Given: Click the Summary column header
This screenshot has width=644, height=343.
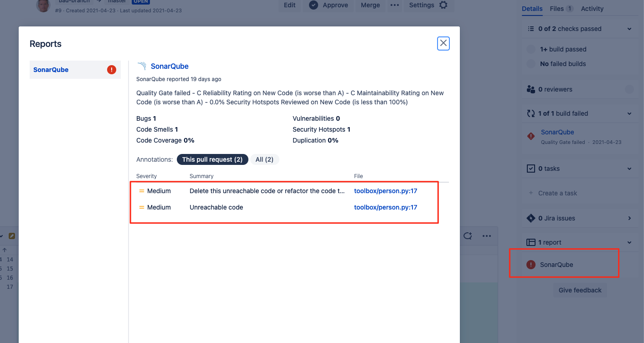Looking at the screenshot, I should click(201, 176).
